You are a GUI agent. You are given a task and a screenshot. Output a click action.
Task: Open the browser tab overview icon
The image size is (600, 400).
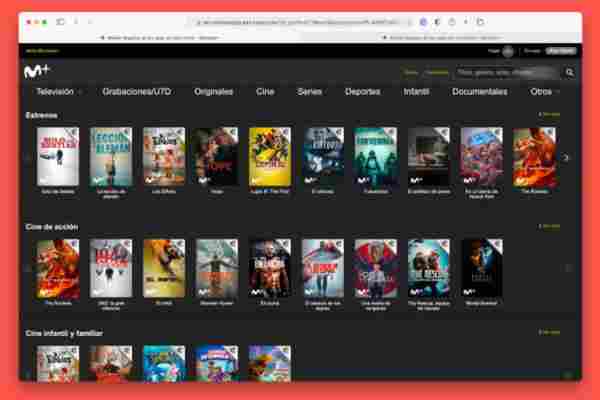coord(481,22)
